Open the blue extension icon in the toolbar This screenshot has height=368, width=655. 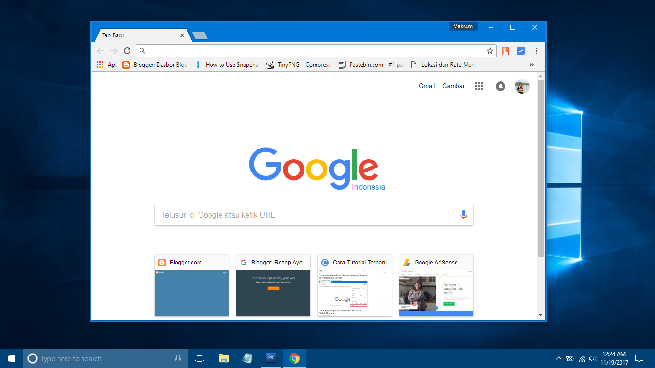pos(521,51)
